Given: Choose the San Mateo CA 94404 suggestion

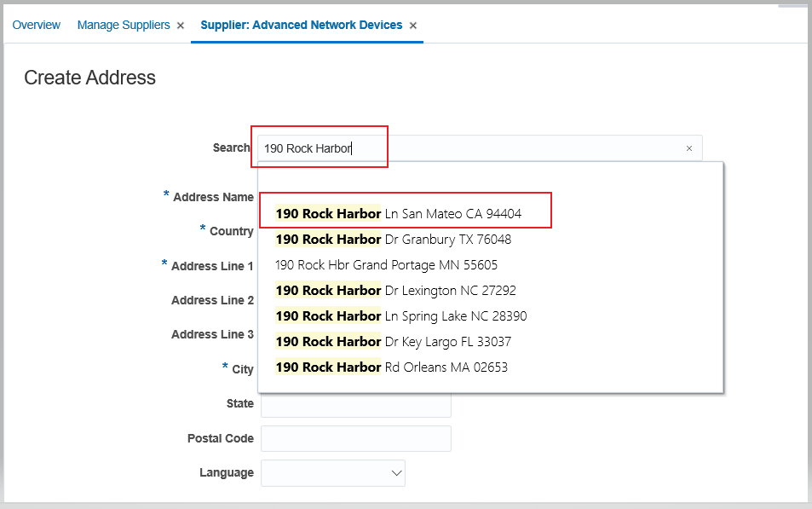Looking at the screenshot, I should coord(399,214).
